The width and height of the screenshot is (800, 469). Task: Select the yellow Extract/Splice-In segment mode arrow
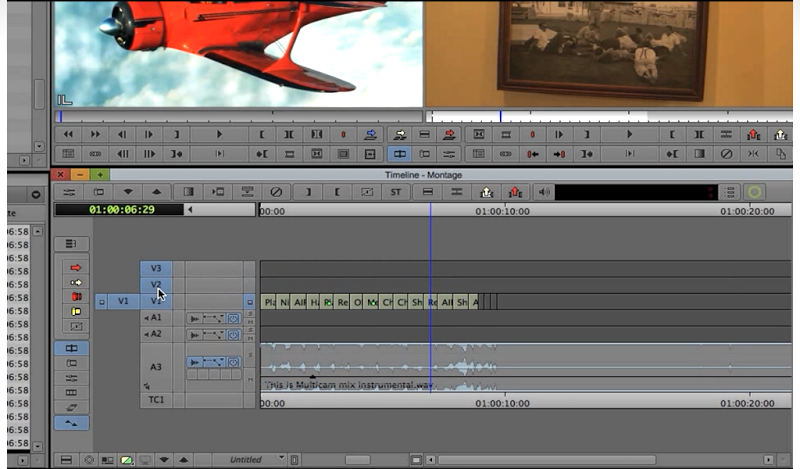[x=75, y=282]
